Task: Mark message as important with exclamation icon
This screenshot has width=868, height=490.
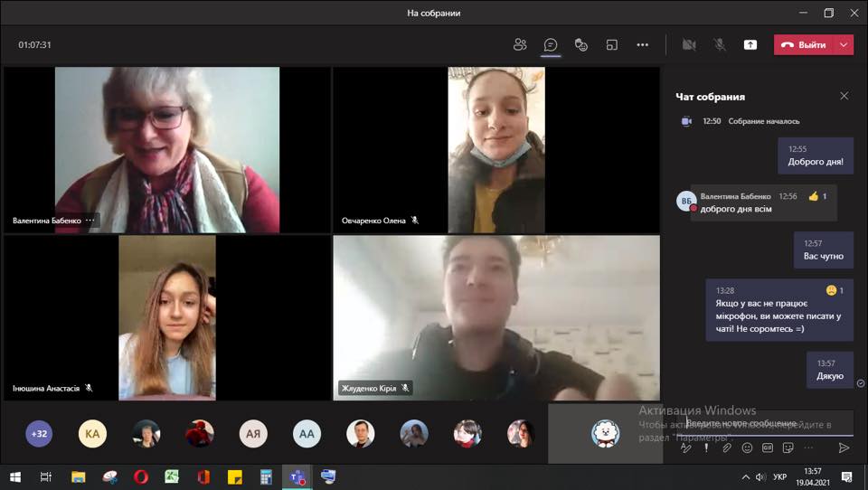Action: 706,448
